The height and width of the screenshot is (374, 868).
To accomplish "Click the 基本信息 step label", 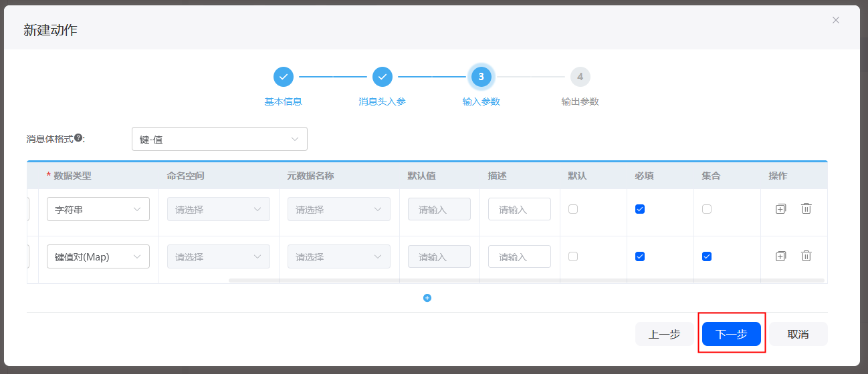I will pyautogui.click(x=284, y=102).
